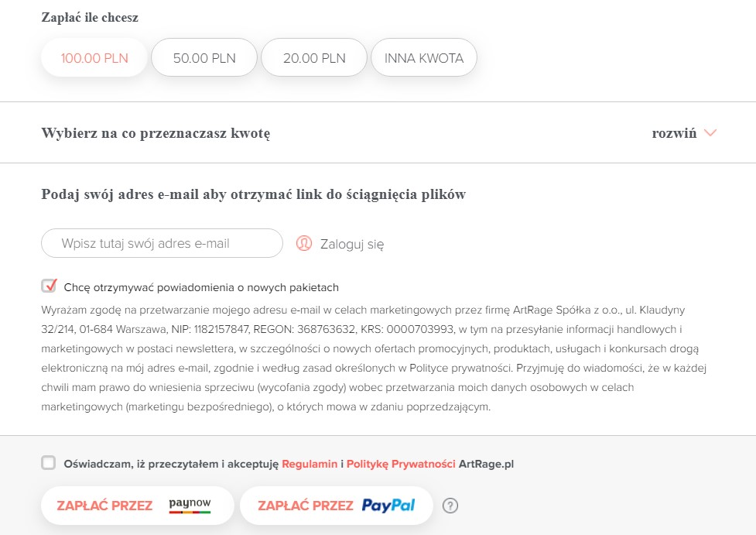Image resolution: width=756 pixels, height=535 pixels.
Task: Tick the Regulamin acceptance checkbox
Action: pos(48,463)
